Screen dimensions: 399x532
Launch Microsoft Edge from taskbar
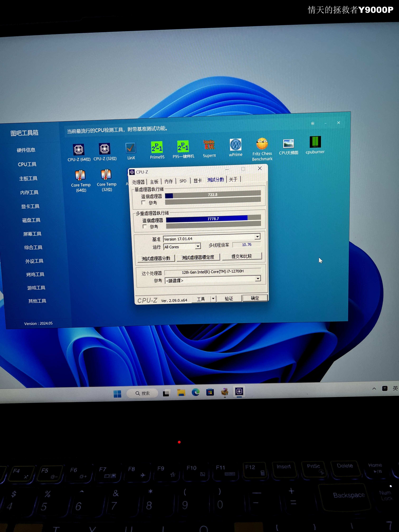[196, 392]
